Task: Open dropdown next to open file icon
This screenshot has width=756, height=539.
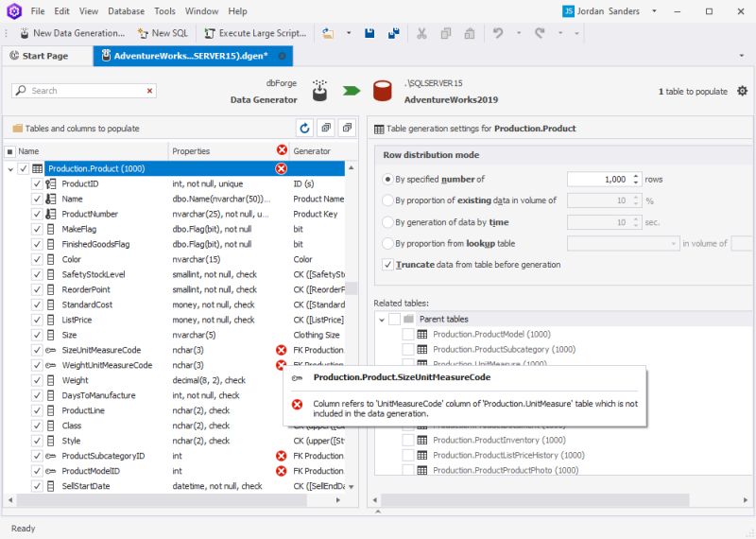Action: 349,33
